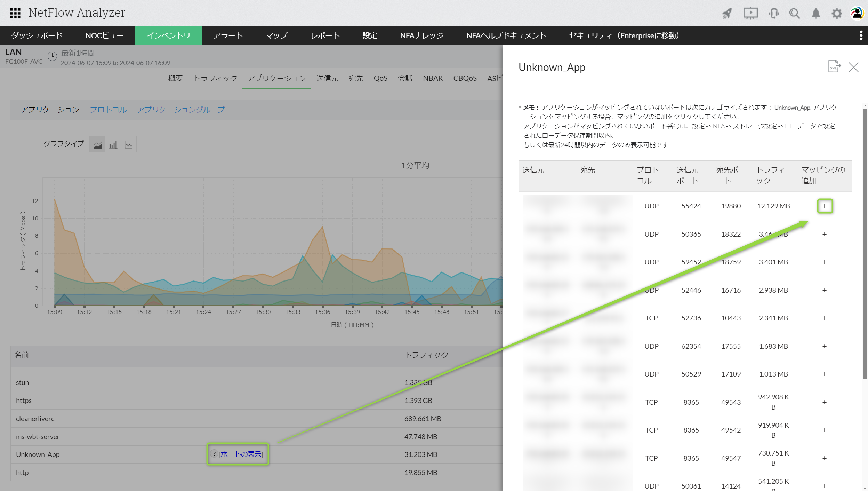Open the search magnifier icon
The width and height of the screenshot is (868, 491).
(795, 14)
